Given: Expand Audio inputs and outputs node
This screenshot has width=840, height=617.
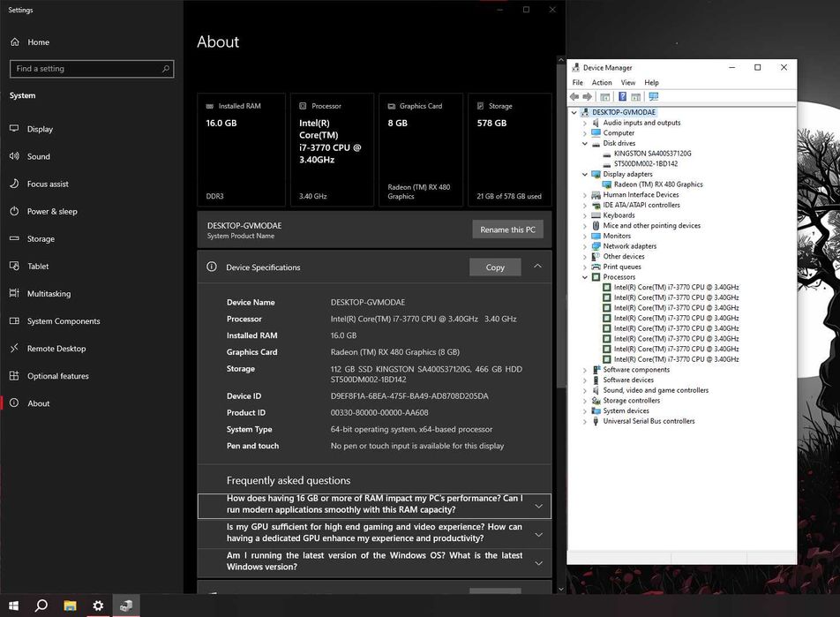Looking at the screenshot, I should click(x=585, y=123).
